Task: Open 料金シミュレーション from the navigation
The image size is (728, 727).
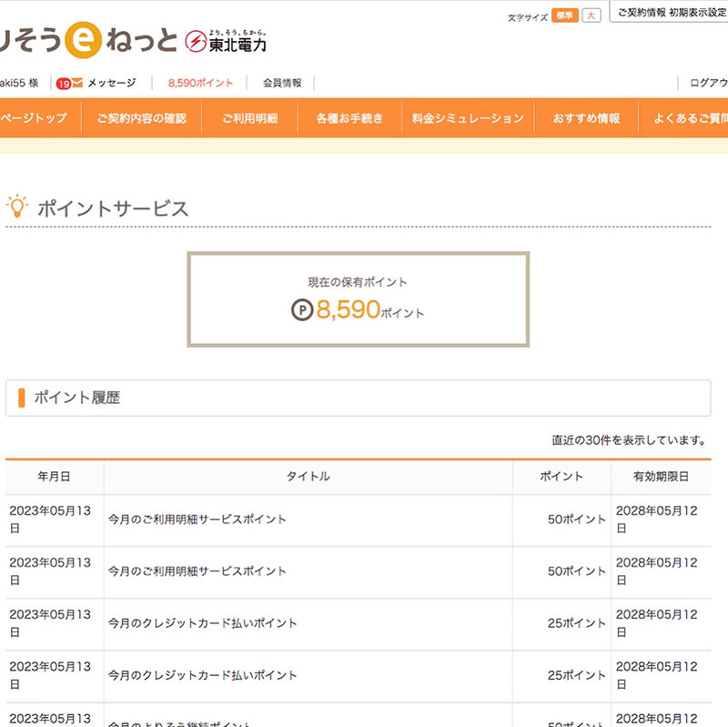Action: (x=468, y=118)
